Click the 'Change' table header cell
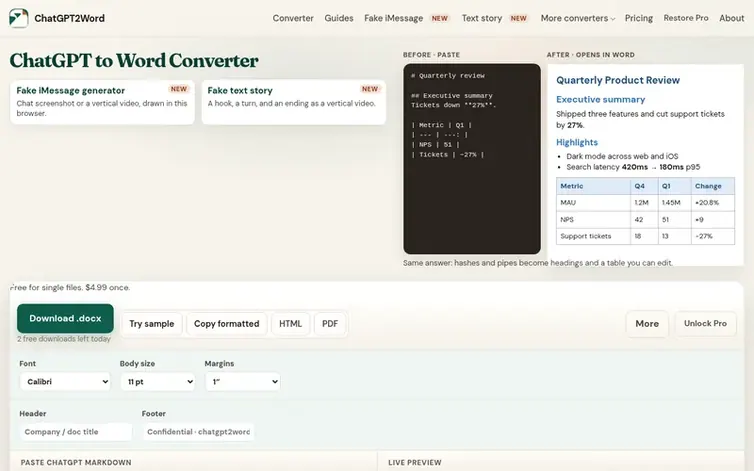The image size is (754, 471). [x=713, y=186]
